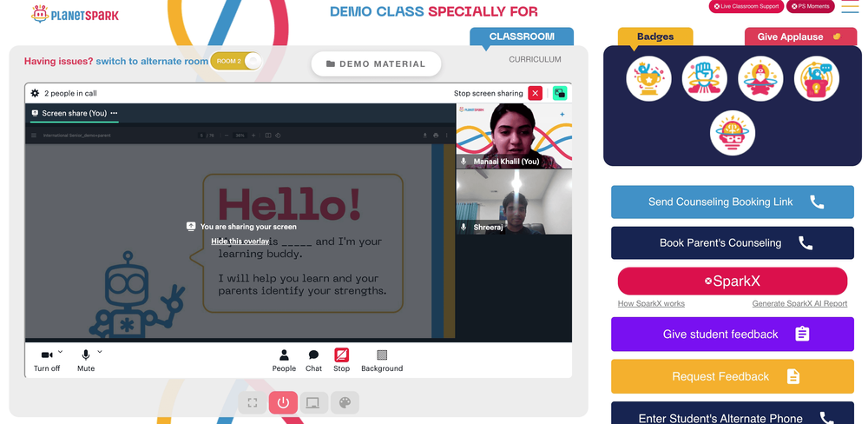Select Shreeraj's video tile

click(x=514, y=202)
